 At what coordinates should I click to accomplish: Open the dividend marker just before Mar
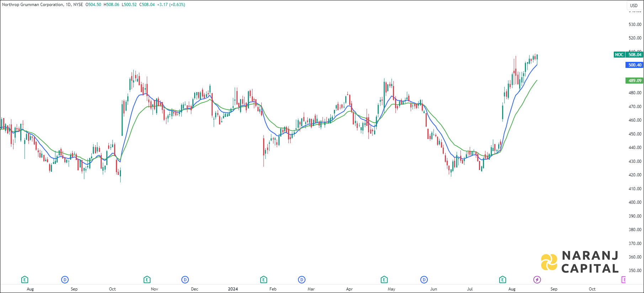pyautogui.click(x=302, y=280)
